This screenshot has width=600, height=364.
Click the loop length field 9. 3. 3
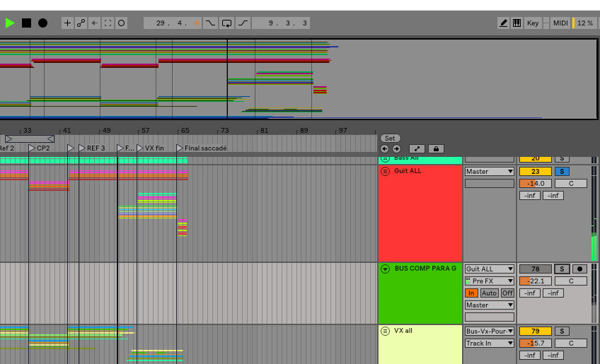(x=280, y=23)
